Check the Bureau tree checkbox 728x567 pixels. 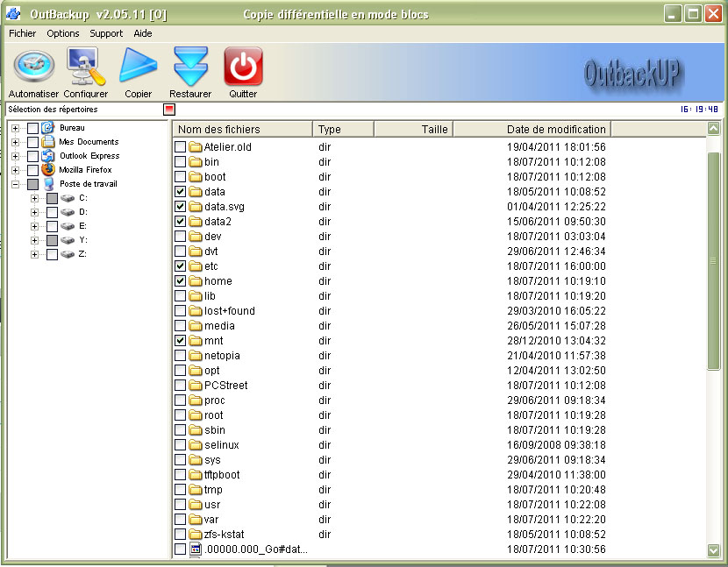(32, 128)
